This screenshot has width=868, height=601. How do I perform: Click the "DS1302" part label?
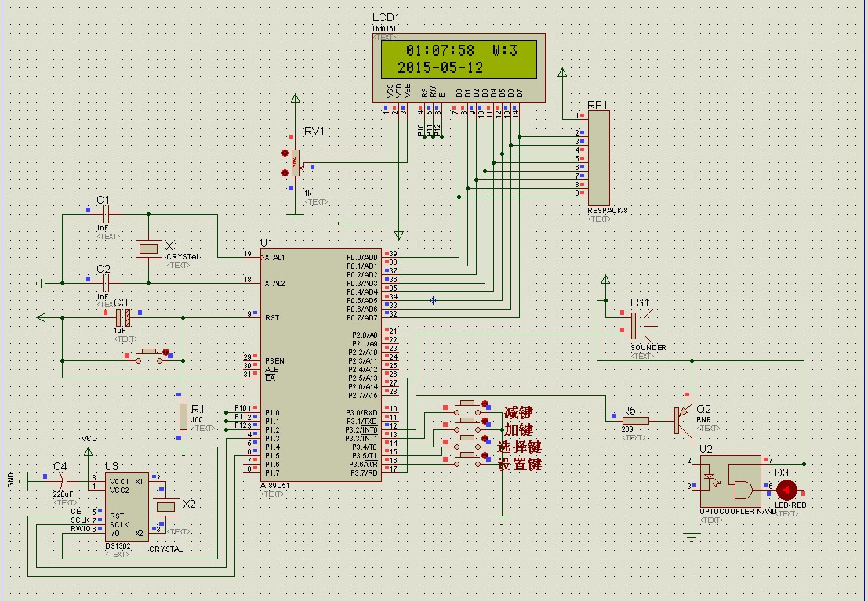tap(118, 546)
